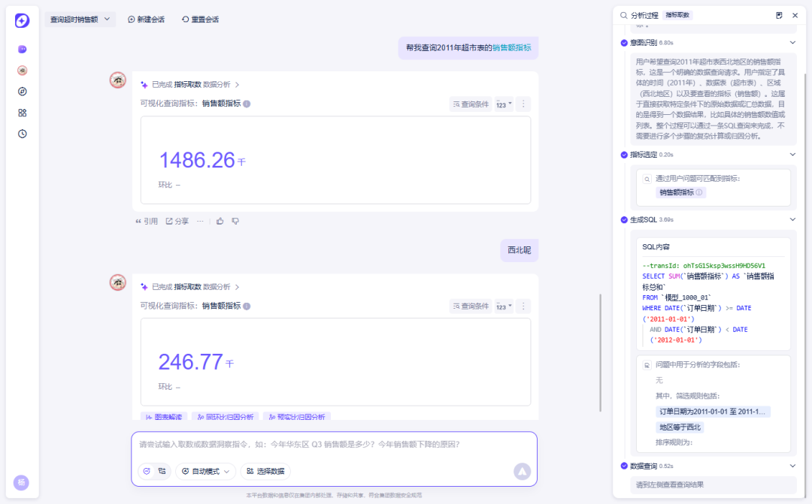Open more menu in 246.77 answer
Viewport: 812px width, 504px height.
523,306
